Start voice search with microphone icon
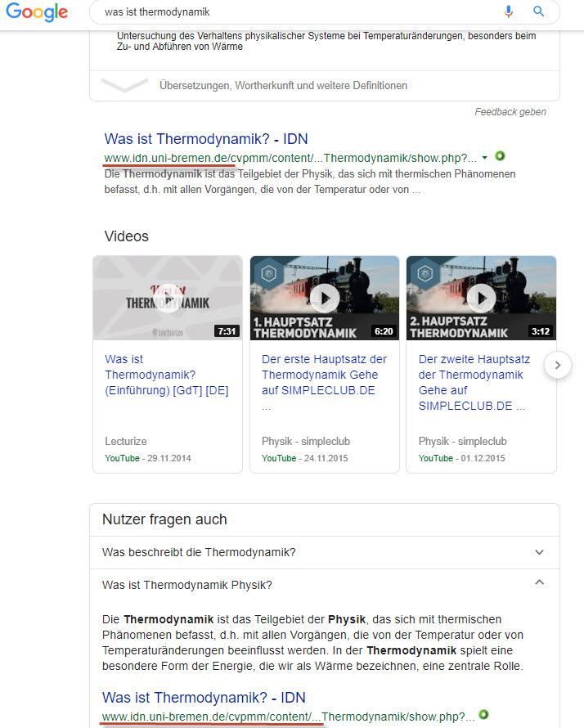 coord(508,11)
